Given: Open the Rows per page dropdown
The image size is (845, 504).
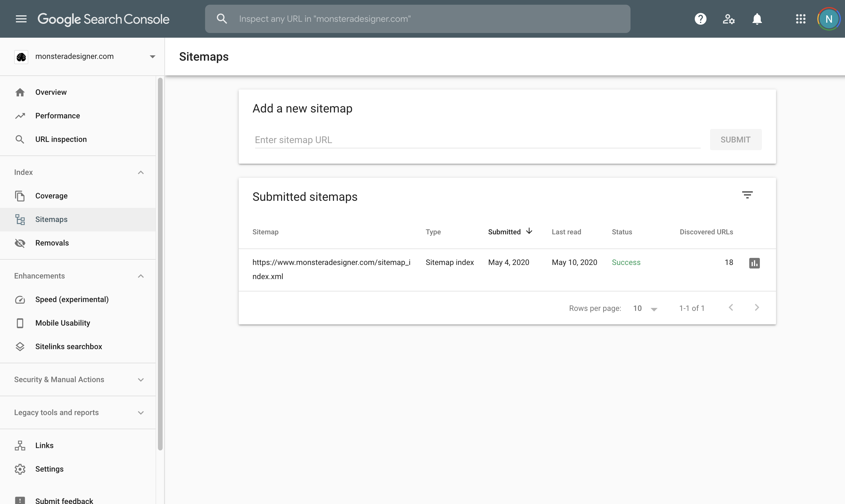Looking at the screenshot, I should click(645, 309).
